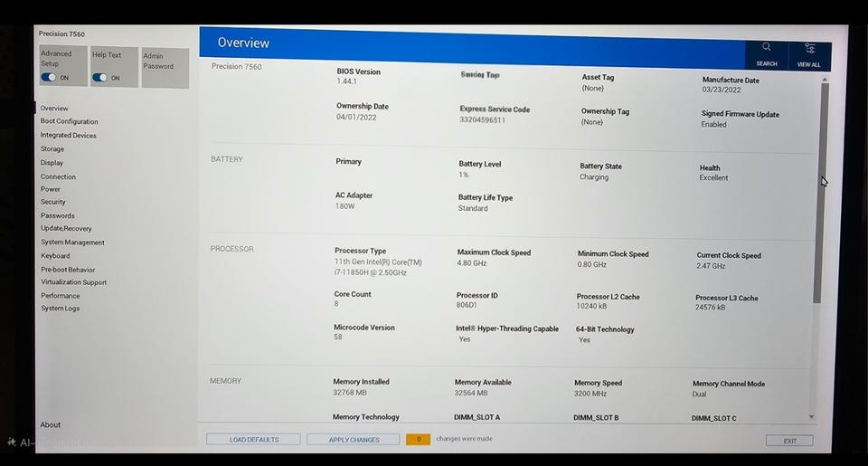Image resolution: width=868 pixels, height=466 pixels.
Task: Click BIOS Version value 1.44.1
Action: click(x=347, y=81)
